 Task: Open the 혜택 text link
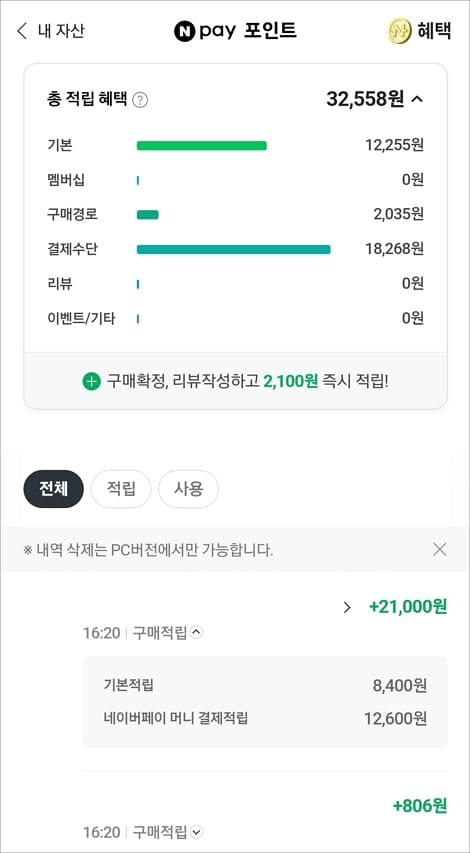(x=434, y=31)
